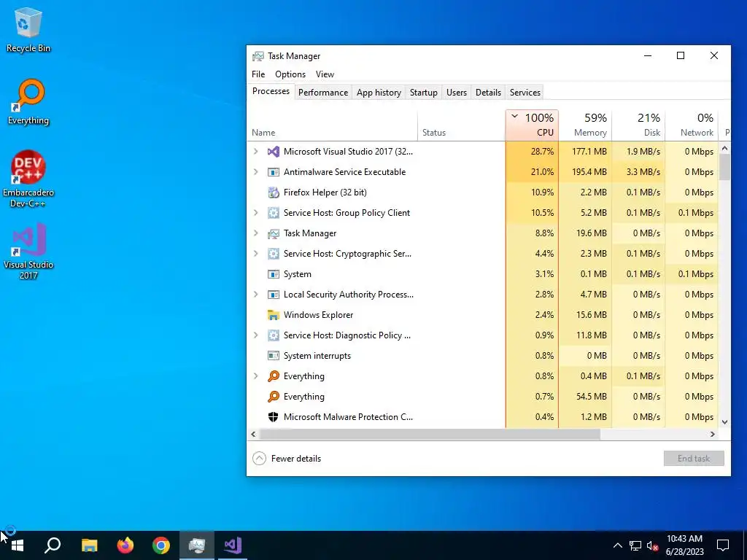
Task: Open taskbar search magnifier
Action: click(53, 545)
